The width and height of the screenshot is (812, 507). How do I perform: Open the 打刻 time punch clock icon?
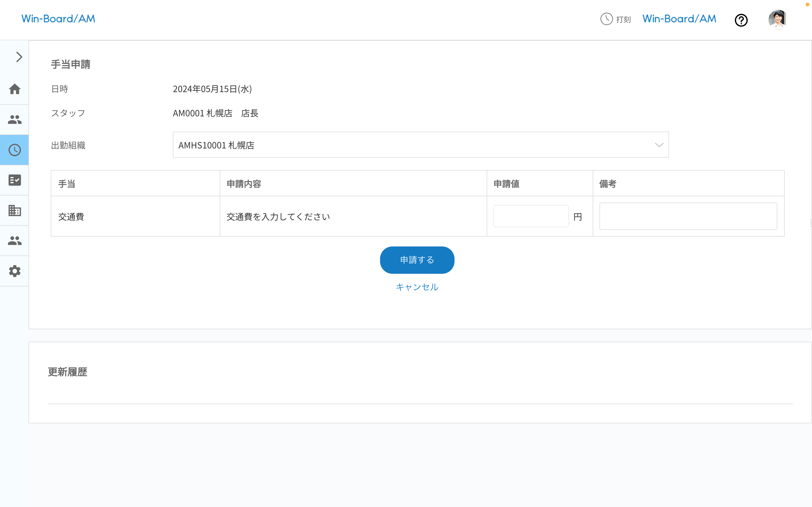(606, 19)
